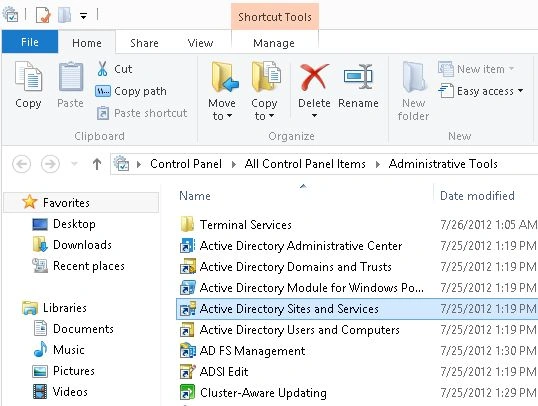538x406 pixels.
Task: Select Cluster-Aware Updating shortcut icon
Action: pos(188,393)
